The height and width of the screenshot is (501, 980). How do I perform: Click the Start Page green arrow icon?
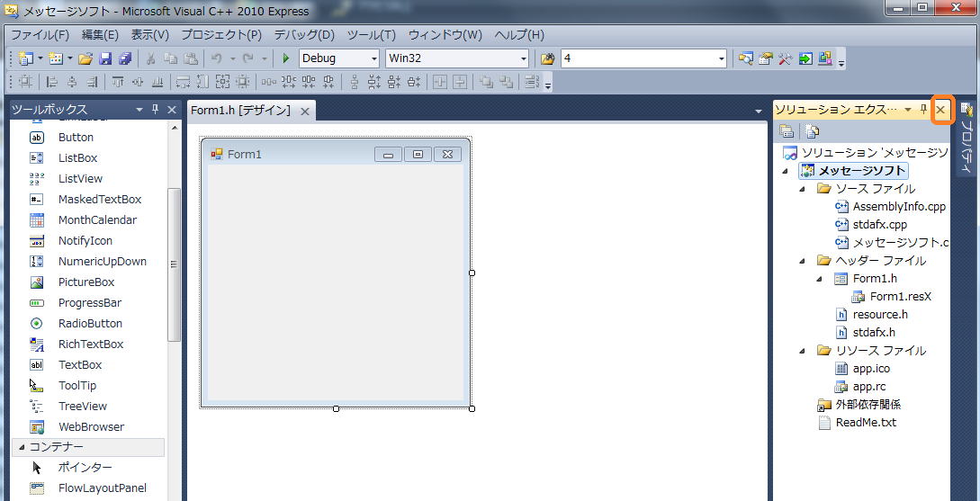(805, 58)
